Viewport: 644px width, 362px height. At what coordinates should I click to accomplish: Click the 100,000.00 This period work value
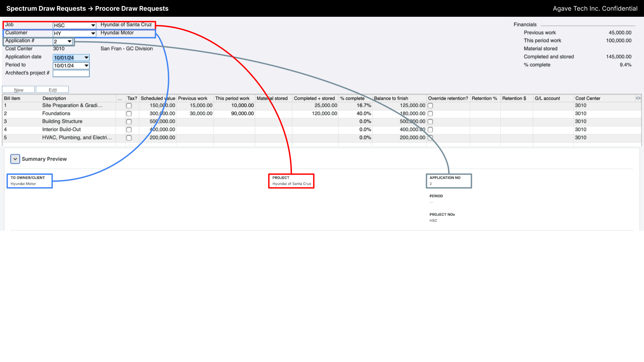619,41
